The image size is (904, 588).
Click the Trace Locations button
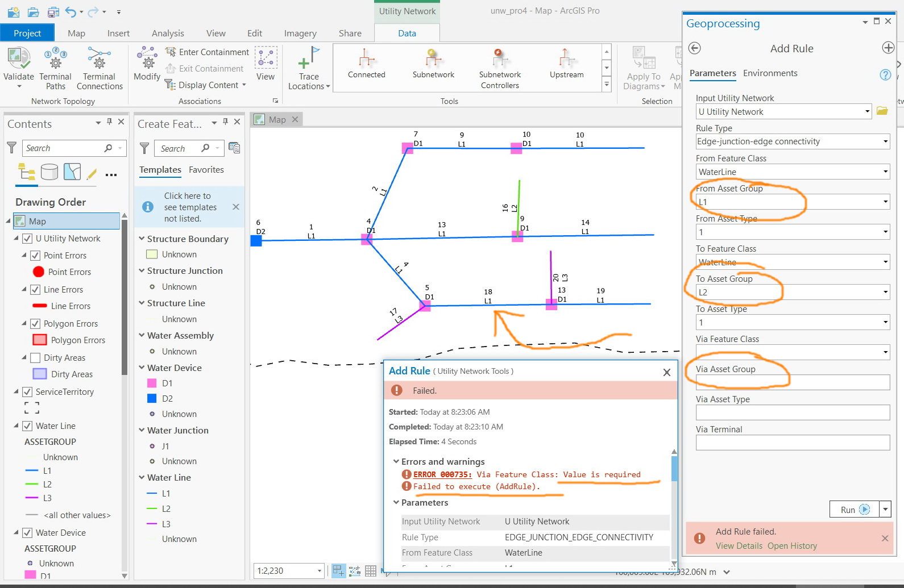[309, 68]
